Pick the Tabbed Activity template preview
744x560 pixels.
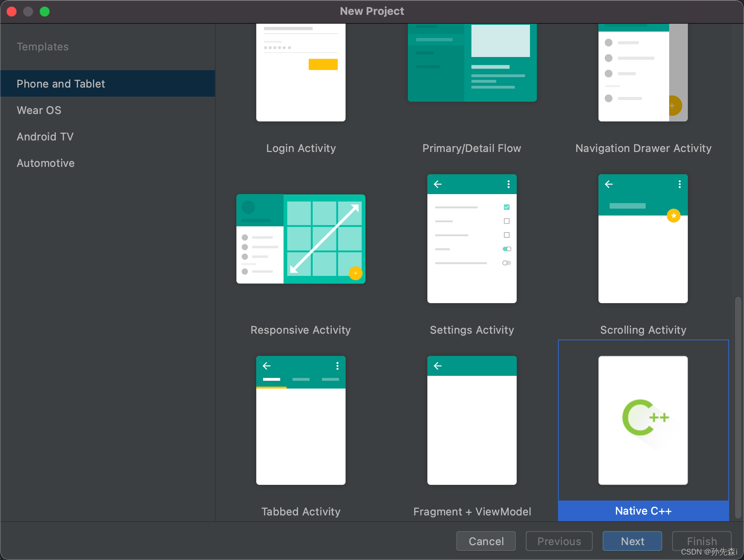click(x=301, y=420)
